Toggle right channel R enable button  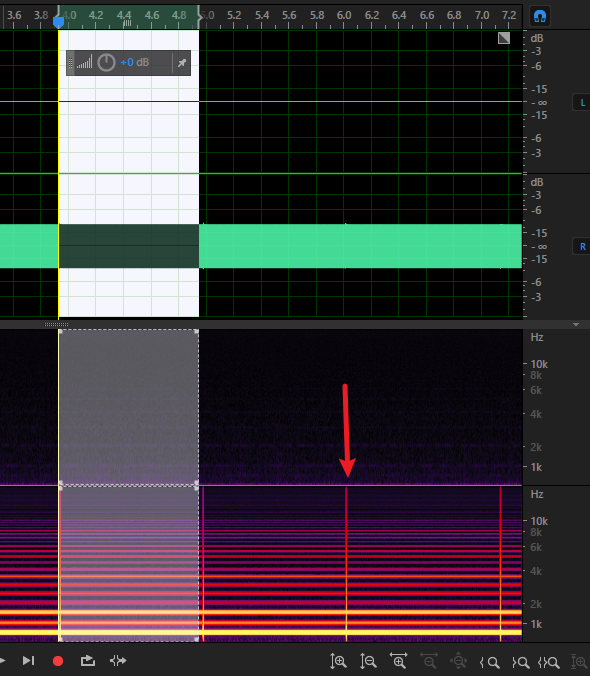[582, 247]
